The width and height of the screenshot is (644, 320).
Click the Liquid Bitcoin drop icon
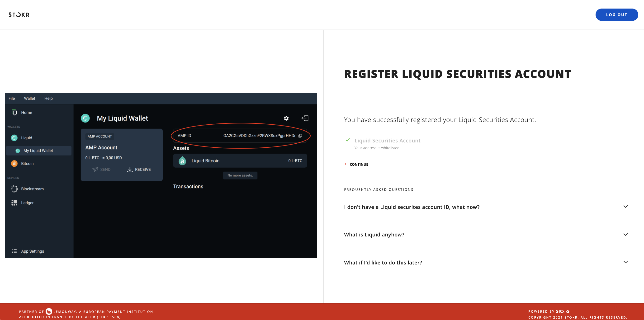click(x=182, y=161)
